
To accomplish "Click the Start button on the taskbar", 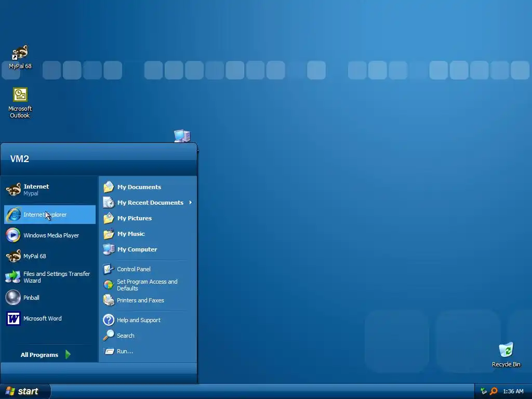I will point(25,391).
